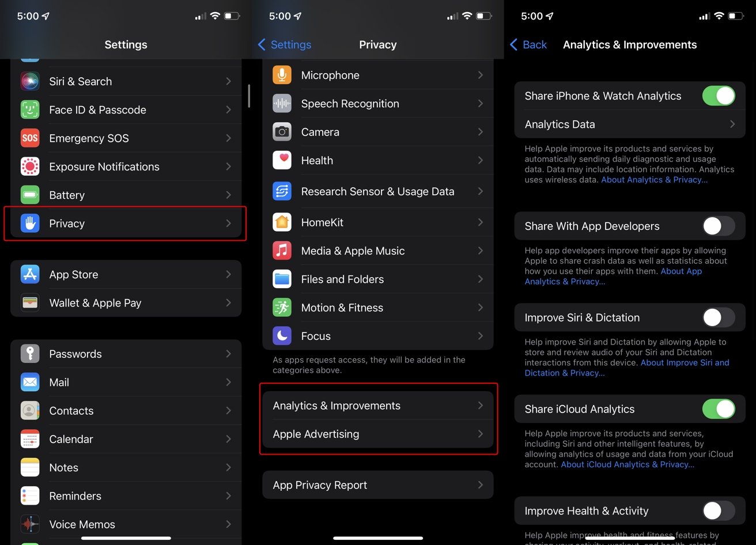
Task: Tap the red Emergency SOS icon
Action: point(30,138)
